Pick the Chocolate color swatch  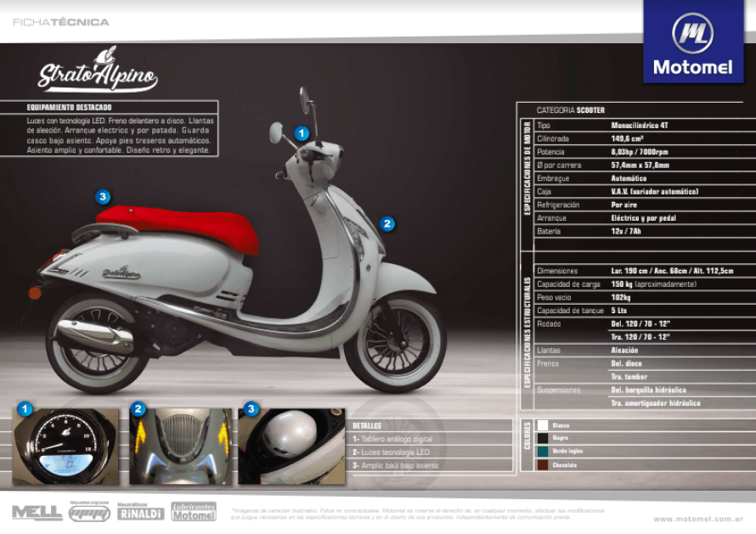543,464
